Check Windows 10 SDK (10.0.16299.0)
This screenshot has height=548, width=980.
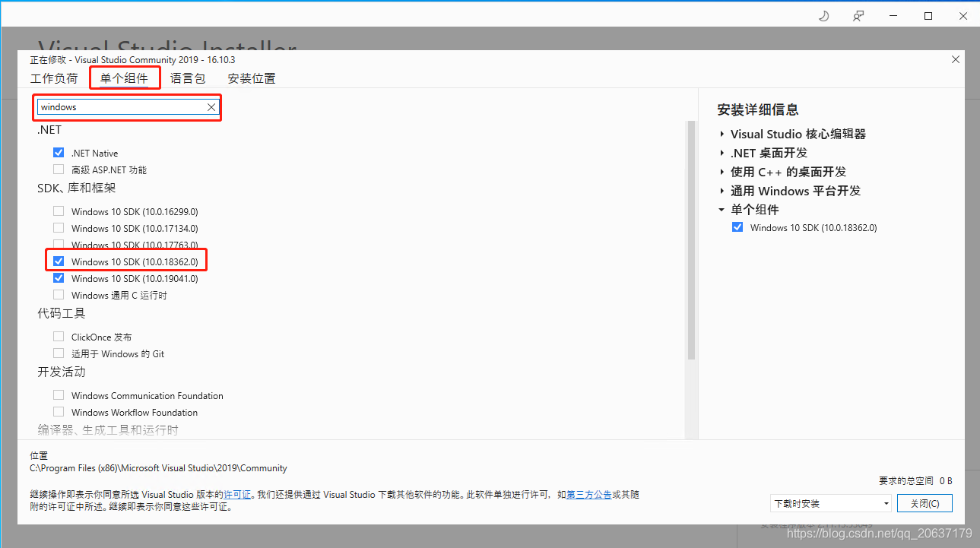coord(59,211)
